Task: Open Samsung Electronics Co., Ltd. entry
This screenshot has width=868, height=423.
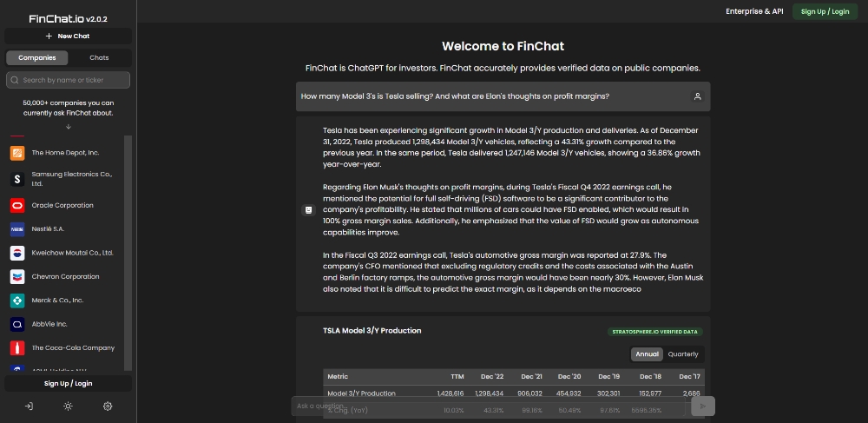Action: tap(65, 179)
